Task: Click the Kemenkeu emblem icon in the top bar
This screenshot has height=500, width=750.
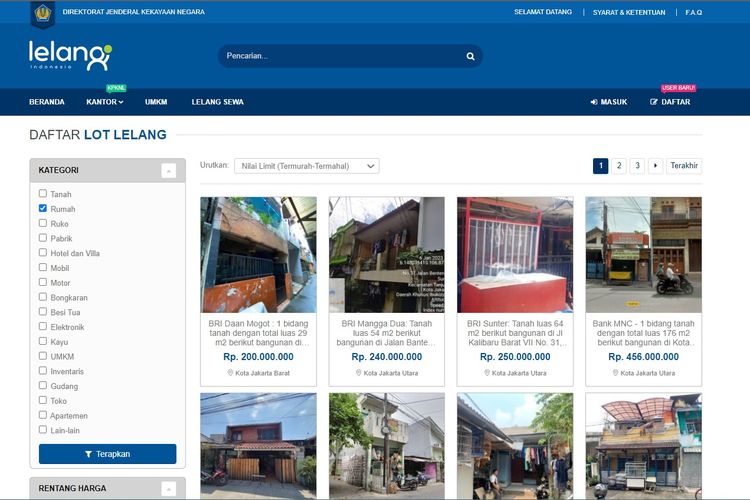Action: click(43, 14)
